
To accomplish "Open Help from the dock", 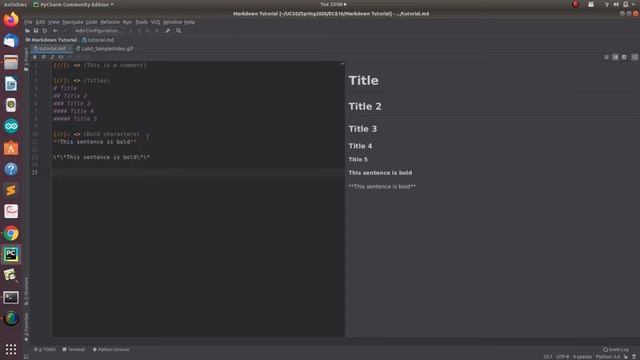I will [11, 169].
